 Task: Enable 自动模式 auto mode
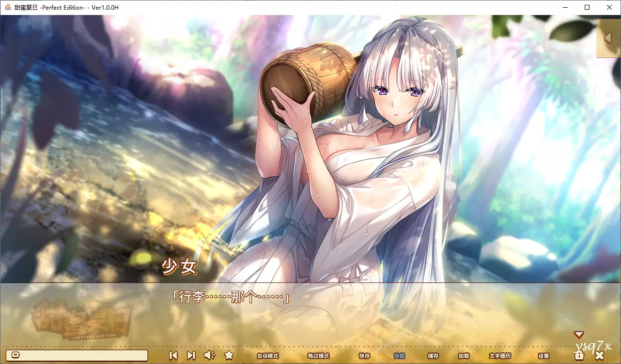click(x=268, y=356)
